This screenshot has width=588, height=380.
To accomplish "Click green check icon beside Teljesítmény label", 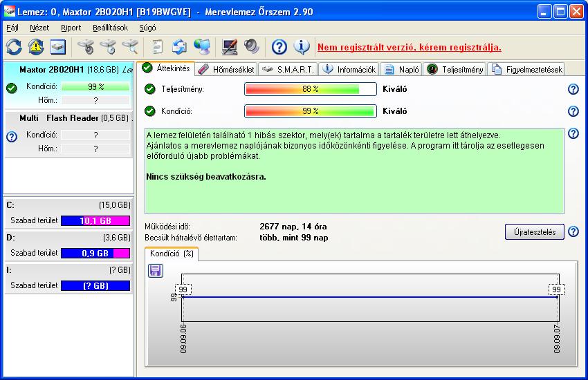I will pyautogui.click(x=150, y=89).
